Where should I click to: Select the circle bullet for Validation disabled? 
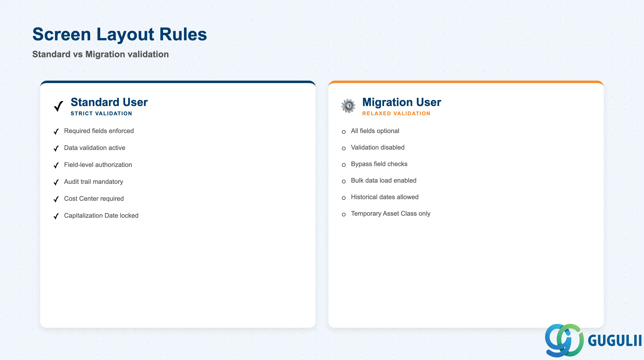point(344,149)
